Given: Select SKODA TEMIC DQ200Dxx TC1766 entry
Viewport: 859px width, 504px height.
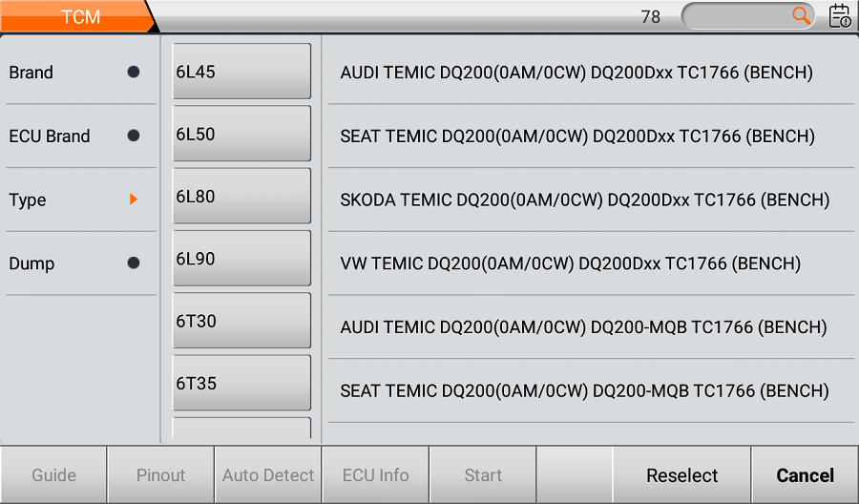Looking at the screenshot, I should pos(584,199).
